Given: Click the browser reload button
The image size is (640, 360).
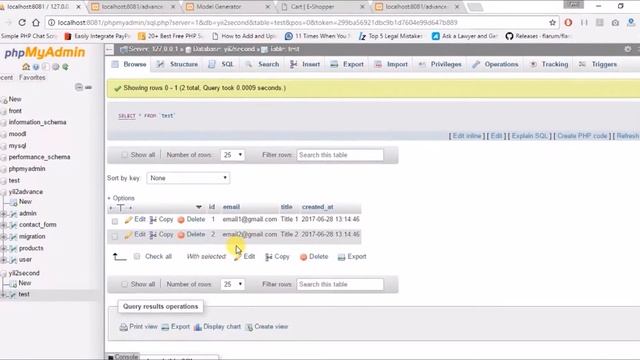Looking at the screenshot, I should pos(22,22).
